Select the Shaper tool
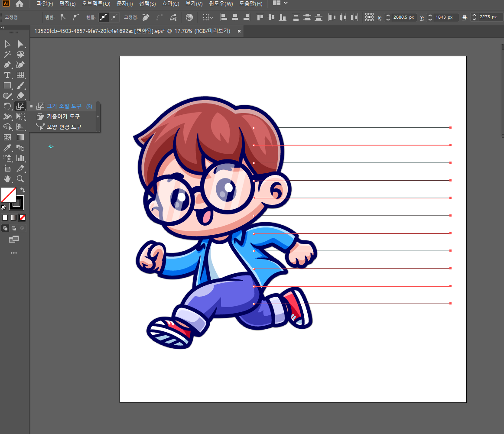The width and height of the screenshot is (504, 434). point(7,96)
